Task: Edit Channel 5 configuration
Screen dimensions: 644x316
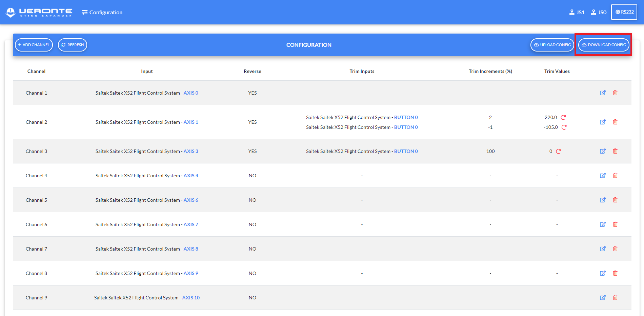Action: tap(603, 200)
